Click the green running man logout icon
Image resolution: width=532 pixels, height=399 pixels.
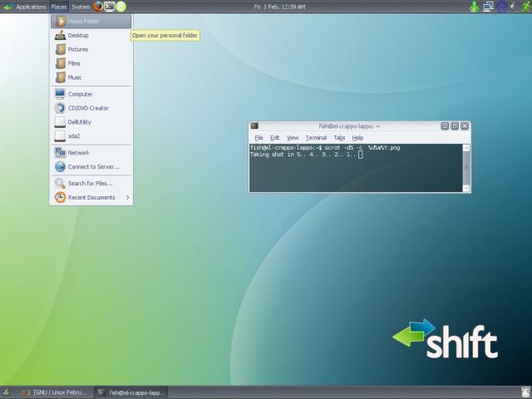[x=526, y=7]
